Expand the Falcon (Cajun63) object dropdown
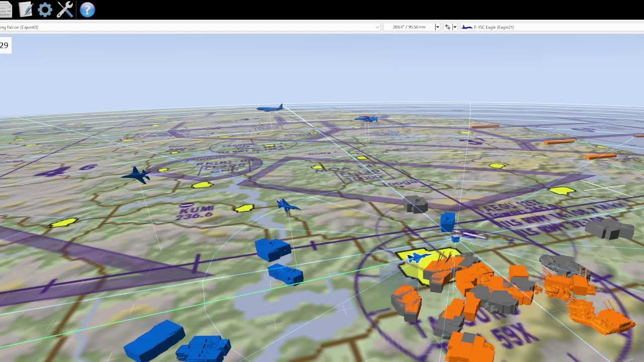644x362 pixels. pos(377,27)
